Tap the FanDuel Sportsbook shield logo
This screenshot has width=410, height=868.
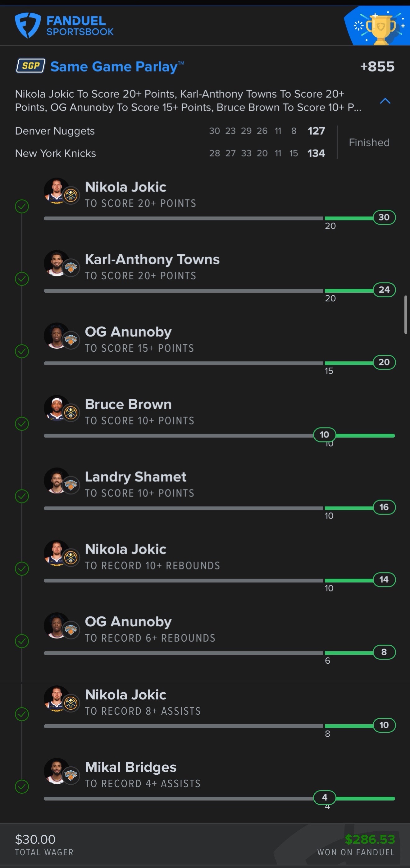click(28, 25)
